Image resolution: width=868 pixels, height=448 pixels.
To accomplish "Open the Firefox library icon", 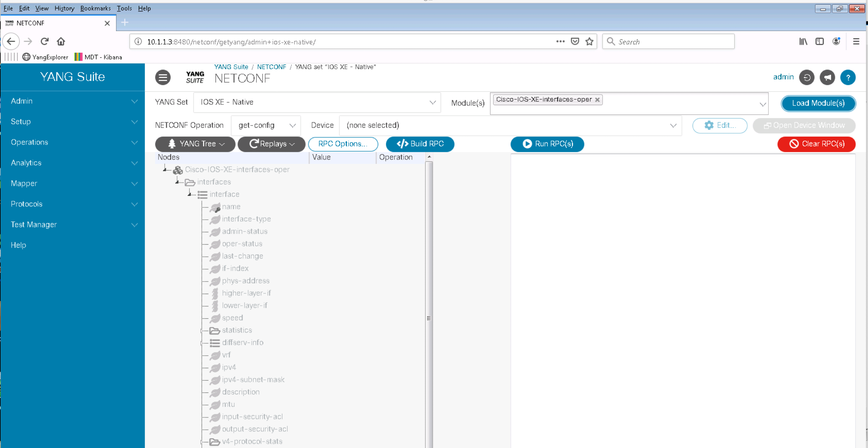I will tap(803, 41).
